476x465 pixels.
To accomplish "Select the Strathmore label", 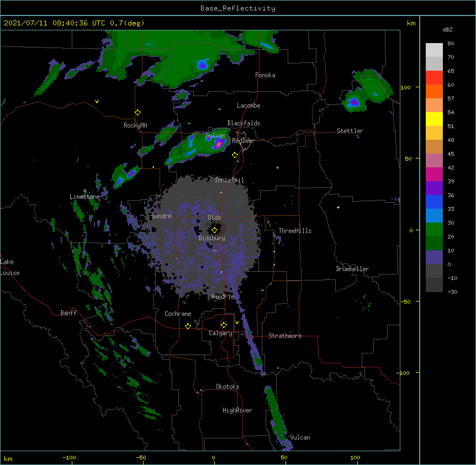I will 285,336.
